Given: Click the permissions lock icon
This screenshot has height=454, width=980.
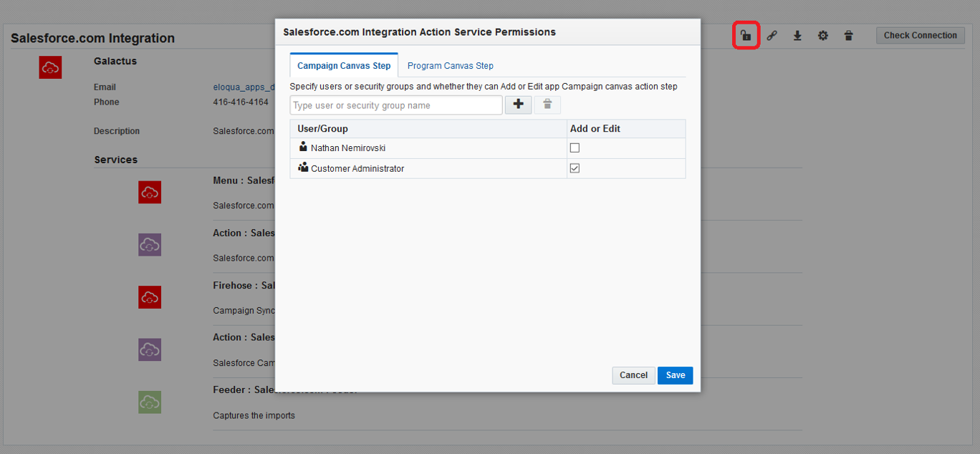Looking at the screenshot, I should [746, 36].
